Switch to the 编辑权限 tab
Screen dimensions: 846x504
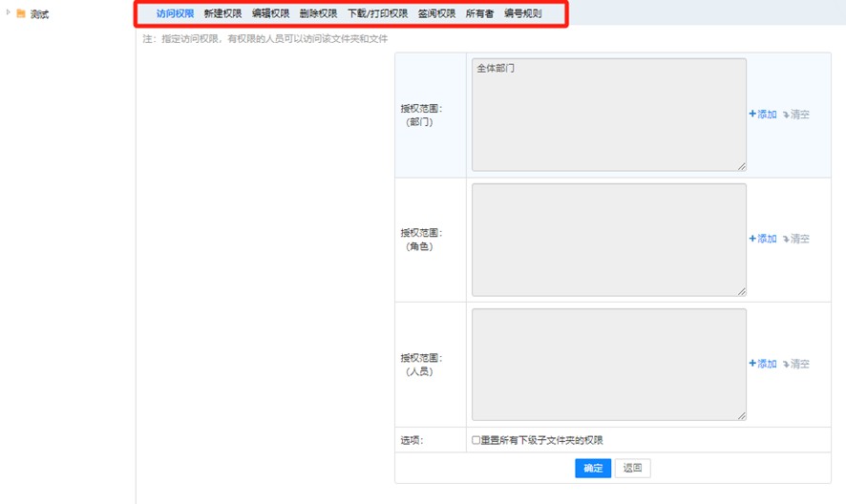[270, 14]
